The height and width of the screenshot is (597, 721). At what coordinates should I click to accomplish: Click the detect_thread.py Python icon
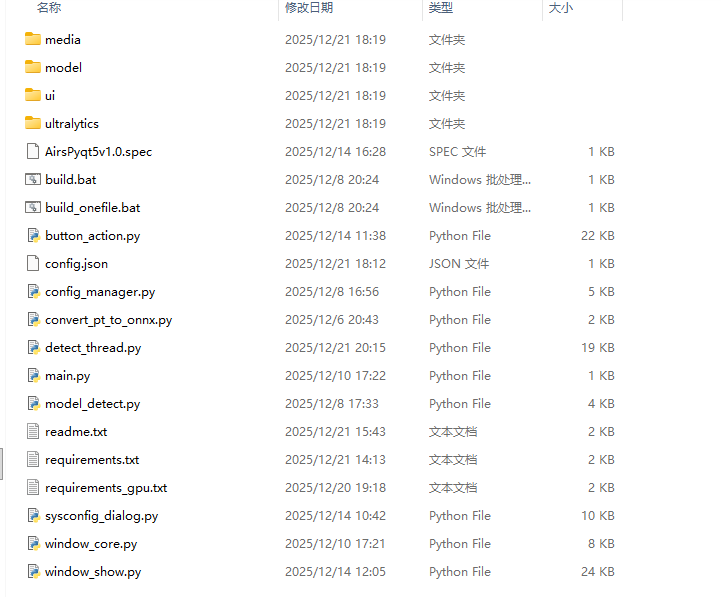(x=34, y=348)
